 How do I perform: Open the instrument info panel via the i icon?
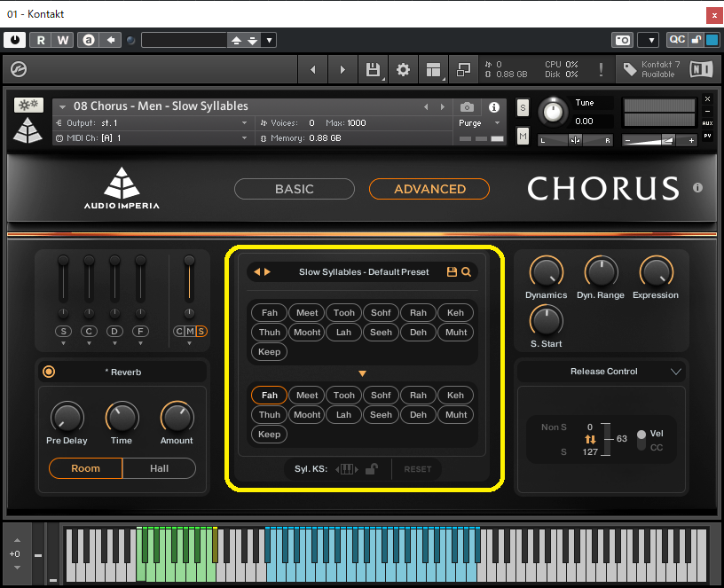point(494,107)
